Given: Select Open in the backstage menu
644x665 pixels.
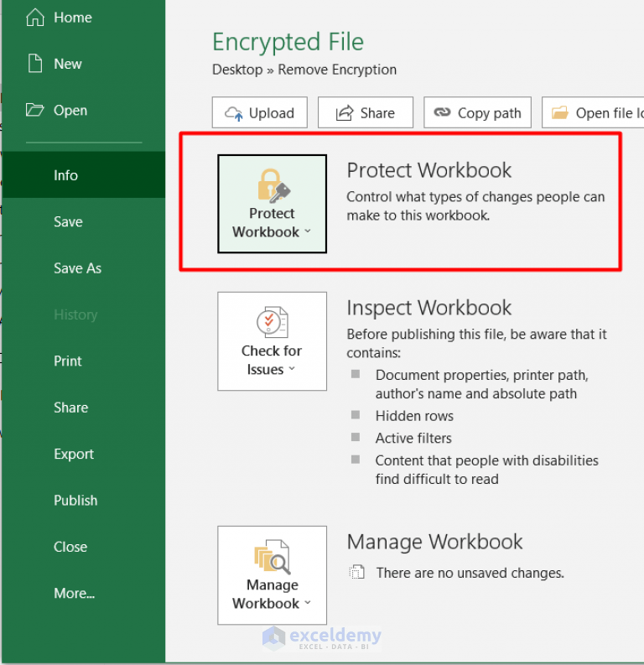Looking at the screenshot, I should pos(84,110).
